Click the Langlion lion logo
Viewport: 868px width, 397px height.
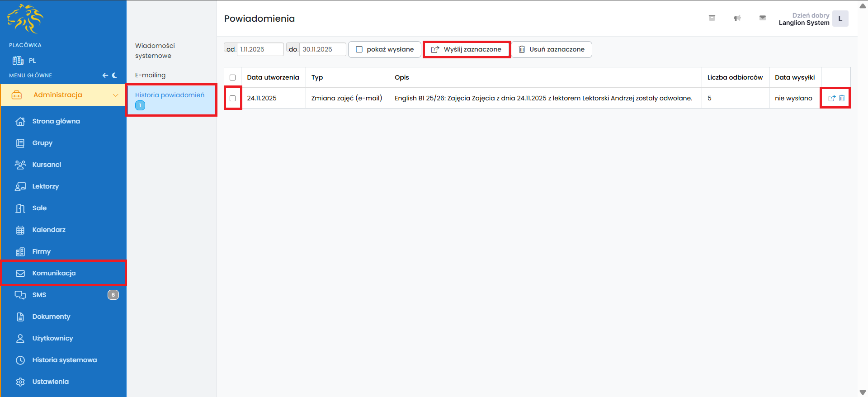pyautogui.click(x=25, y=19)
